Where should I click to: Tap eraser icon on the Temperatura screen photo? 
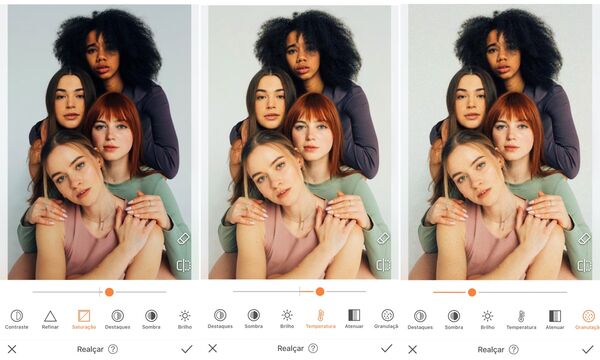pyautogui.click(x=383, y=239)
